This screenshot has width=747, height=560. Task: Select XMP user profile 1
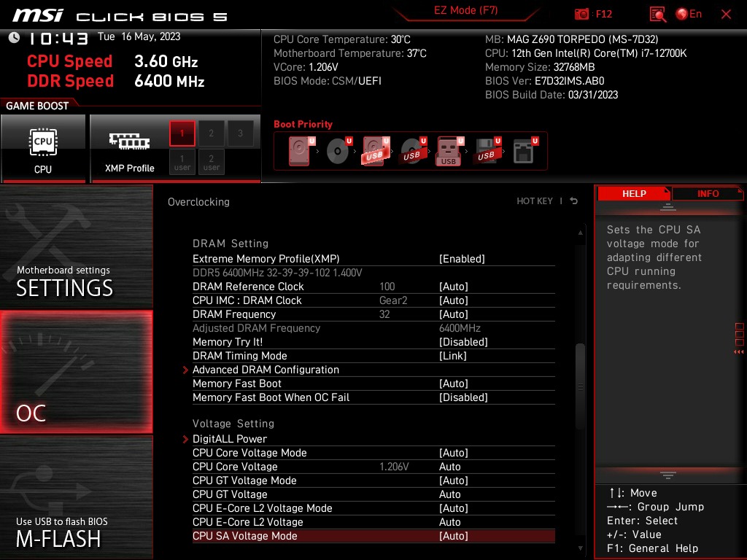(182, 163)
